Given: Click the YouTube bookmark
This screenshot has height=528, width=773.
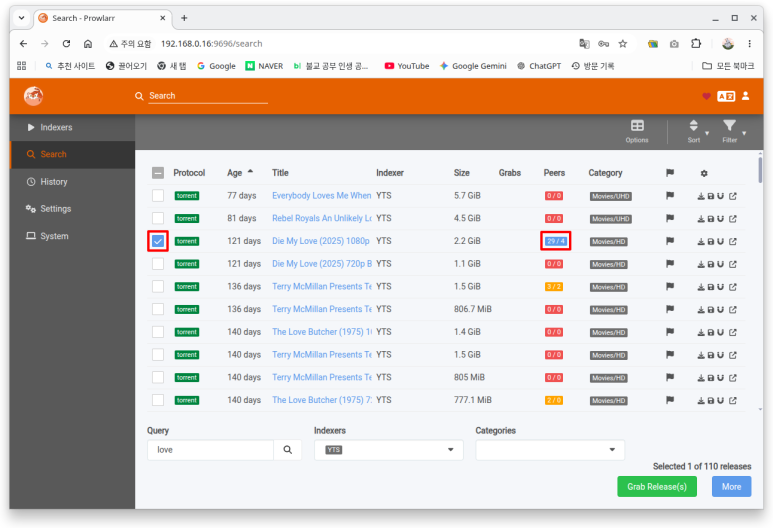Looking at the screenshot, I should point(407,66).
